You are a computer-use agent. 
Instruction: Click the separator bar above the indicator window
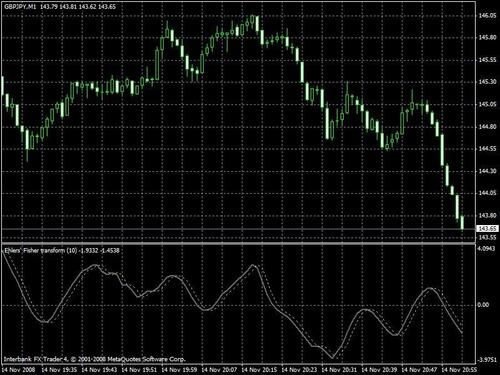tap(238, 244)
